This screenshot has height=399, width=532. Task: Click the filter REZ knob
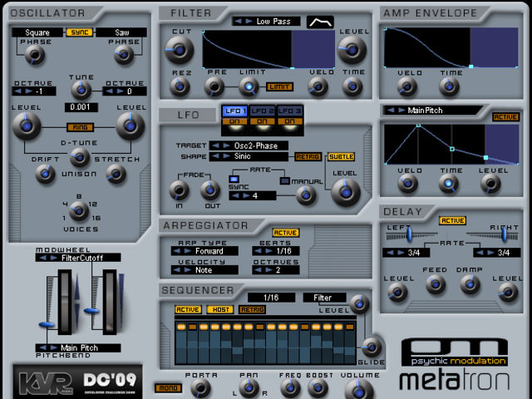pyautogui.click(x=180, y=86)
